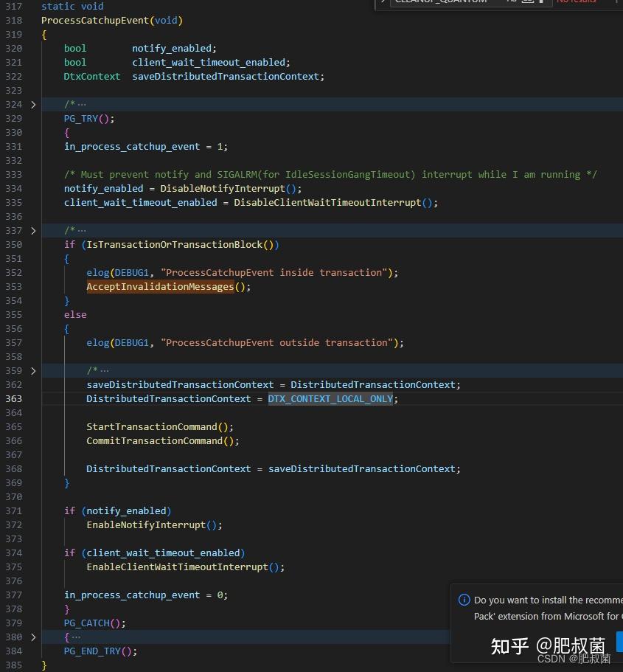Select the highlighted AcceptInvalidationMessages identifier
The width and height of the screenshot is (623, 672).
coord(159,286)
